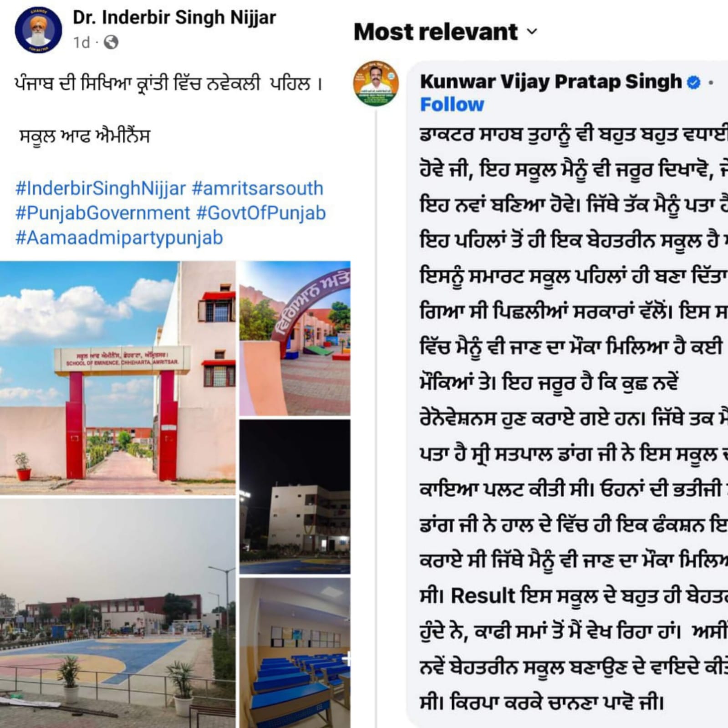This screenshot has height=728, width=728.
Task: Open the classroom with blue benches photo
Action: (x=295, y=653)
